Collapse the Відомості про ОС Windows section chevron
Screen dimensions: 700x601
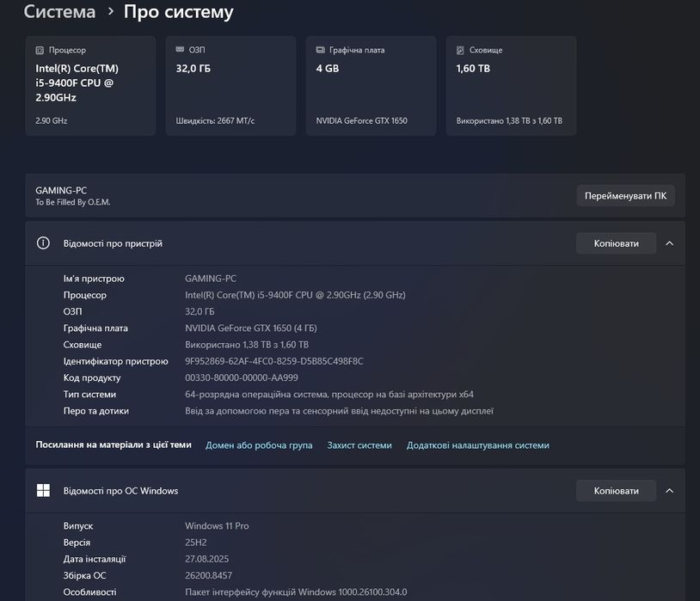point(670,491)
